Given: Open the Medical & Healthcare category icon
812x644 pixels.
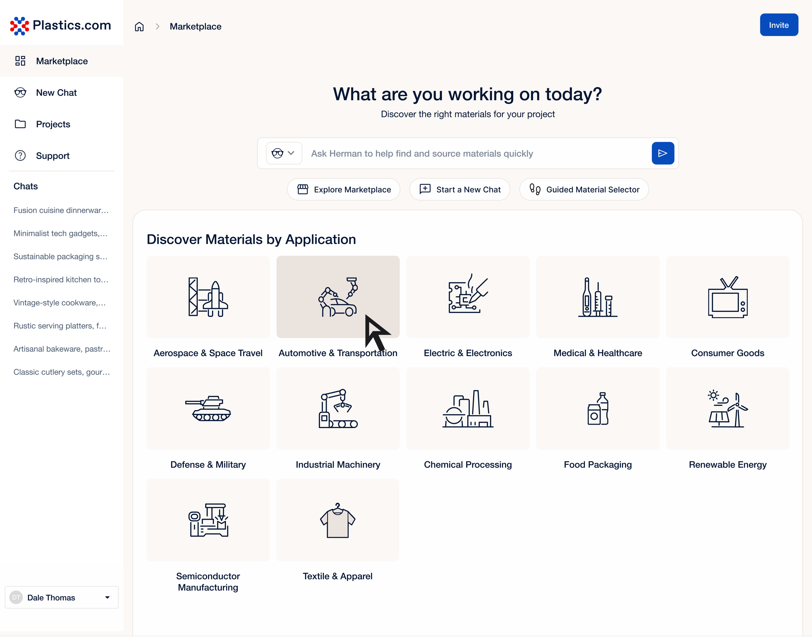Looking at the screenshot, I should point(597,297).
